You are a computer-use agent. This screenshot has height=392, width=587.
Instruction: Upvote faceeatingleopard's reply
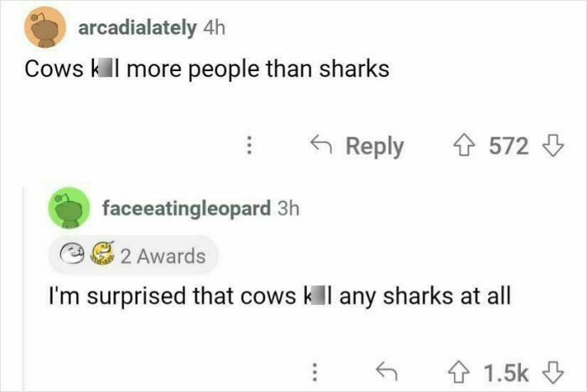[459, 372]
